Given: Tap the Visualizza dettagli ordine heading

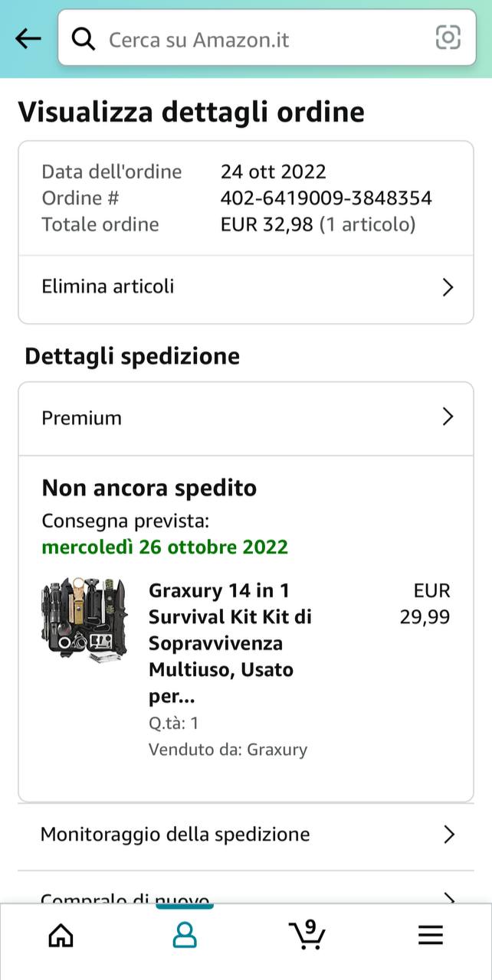Looking at the screenshot, I should pyautogui.click(x=191, y=112).
